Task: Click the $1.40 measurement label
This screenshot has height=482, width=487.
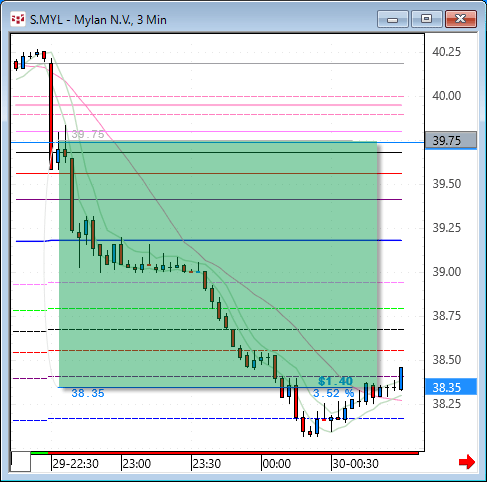Action: click(x=335, y=381)
